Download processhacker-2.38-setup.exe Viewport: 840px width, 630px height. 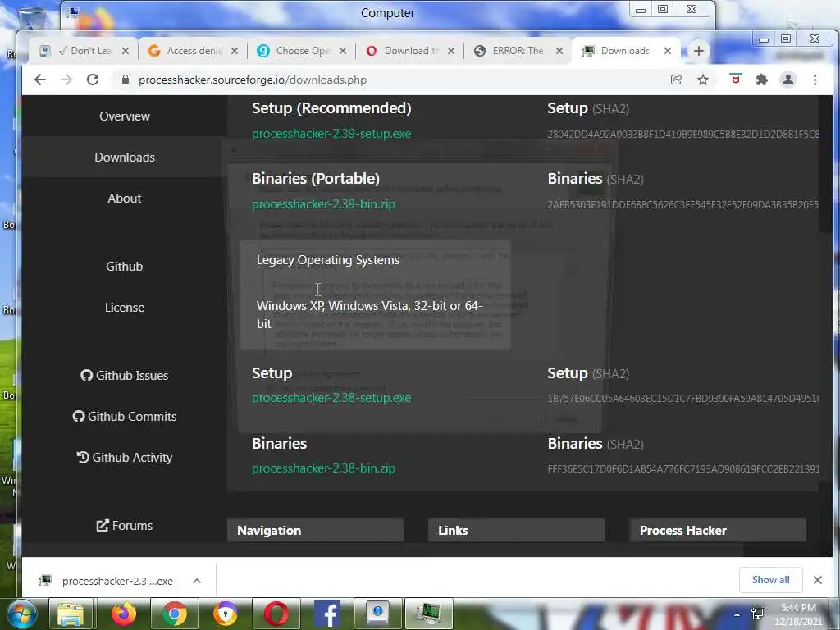click(x=331, y=398)
